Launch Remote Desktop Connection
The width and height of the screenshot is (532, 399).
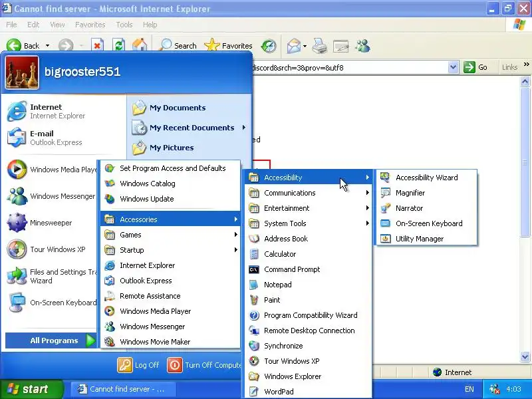click(309, 331)
